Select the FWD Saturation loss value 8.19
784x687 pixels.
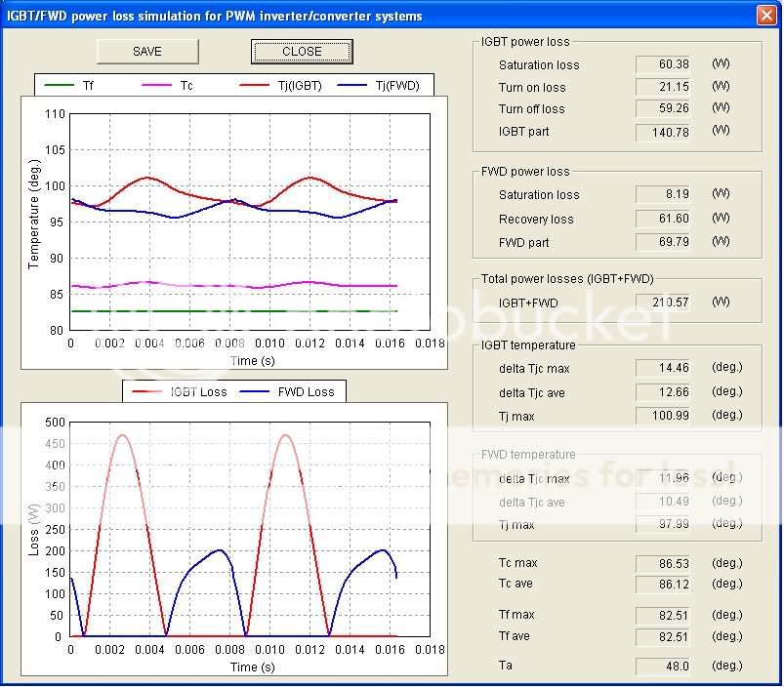[x=663, y=194]
